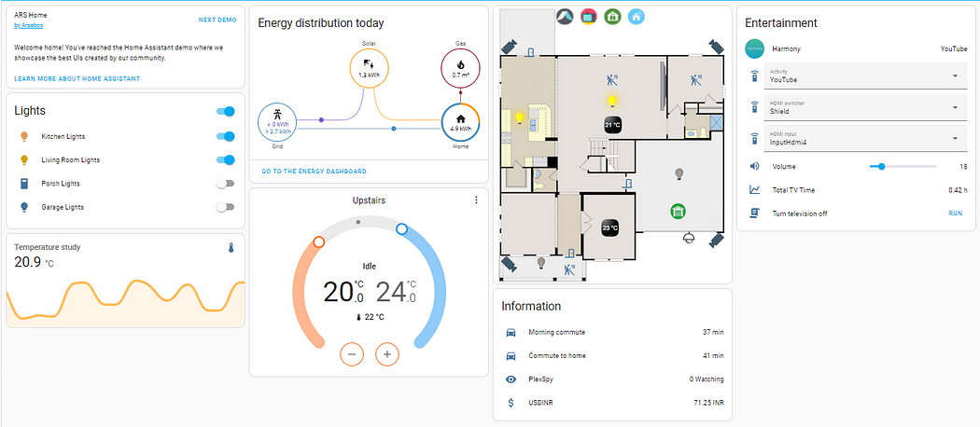
Task: Click GO TO THE ENERGY DASHBOARD
Action: [314, 171]
